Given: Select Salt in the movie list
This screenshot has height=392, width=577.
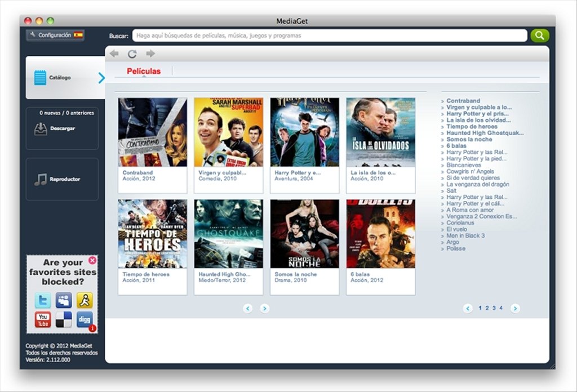Looking at the screenshot, I should tap(451, 190).
